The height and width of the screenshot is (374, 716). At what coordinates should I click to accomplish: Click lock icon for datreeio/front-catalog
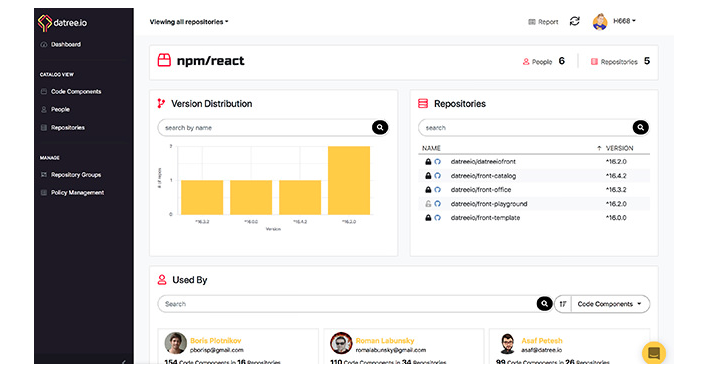tap(428, 176)
